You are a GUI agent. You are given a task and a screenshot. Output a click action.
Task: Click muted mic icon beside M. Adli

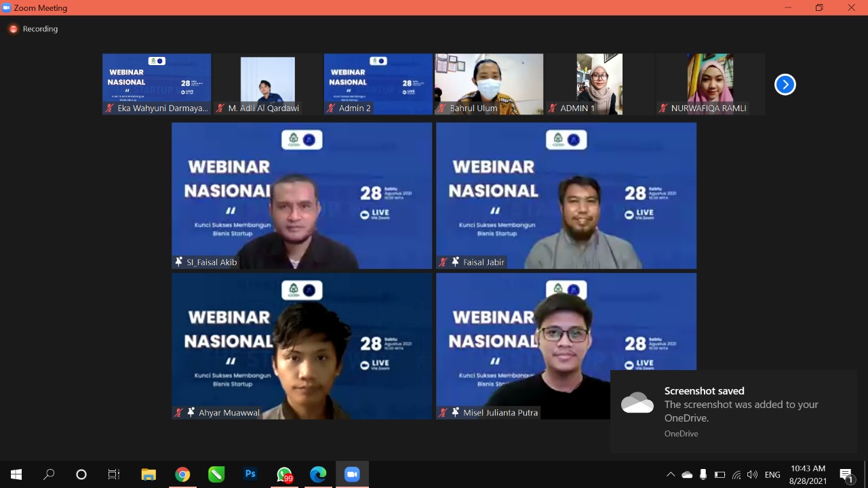[220, 108]
